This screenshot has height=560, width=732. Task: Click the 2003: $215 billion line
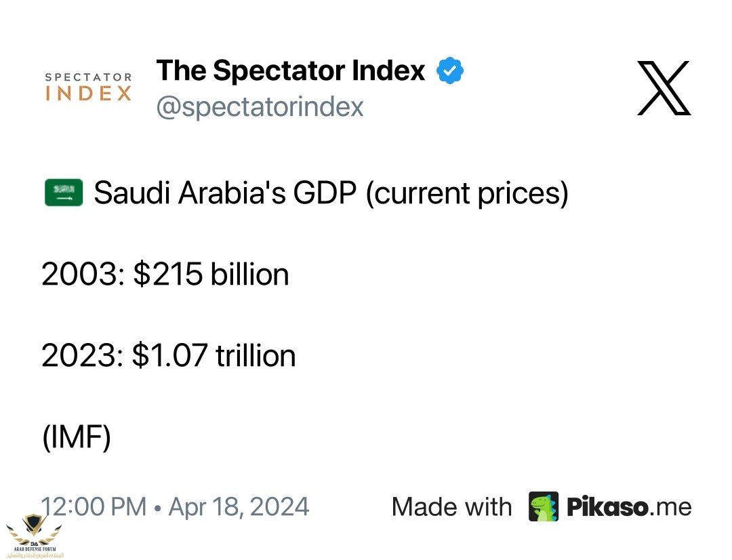click(x=165, y=274)
